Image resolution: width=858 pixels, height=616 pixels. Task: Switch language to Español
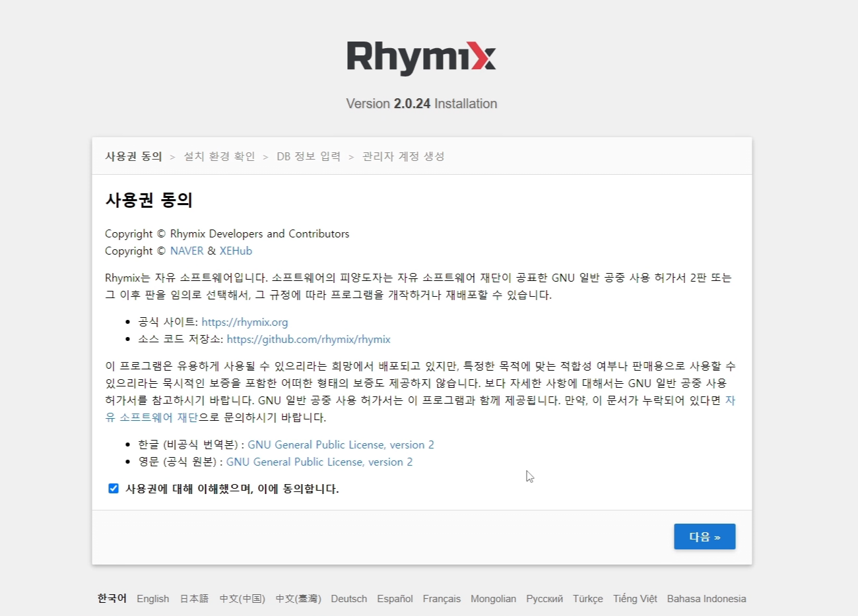395,599
